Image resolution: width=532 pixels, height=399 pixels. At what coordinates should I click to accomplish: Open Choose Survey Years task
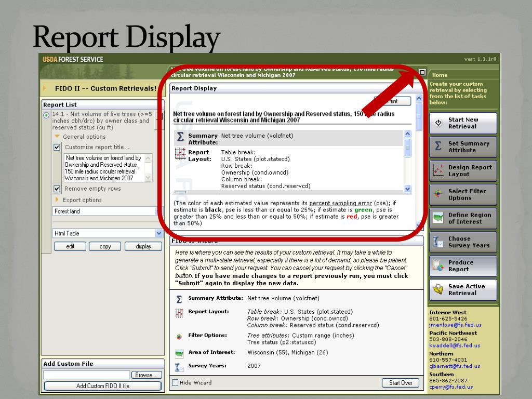pos(463,242)
